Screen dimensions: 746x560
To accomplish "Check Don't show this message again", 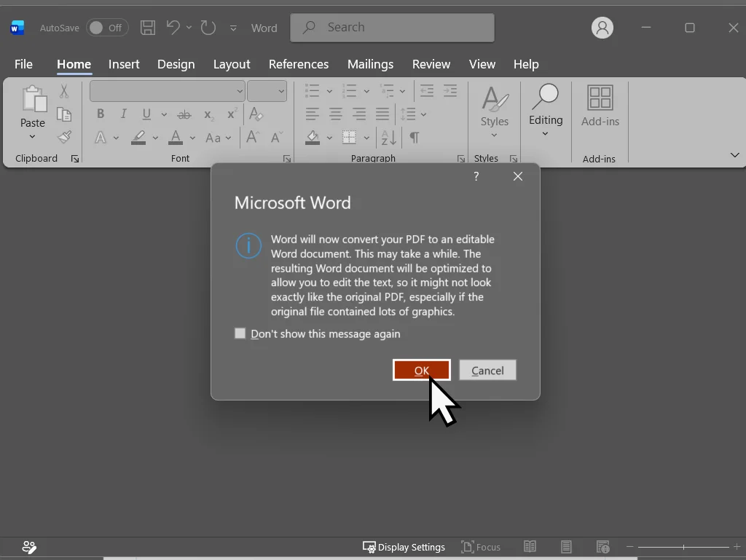I will (x=240, y=334).
